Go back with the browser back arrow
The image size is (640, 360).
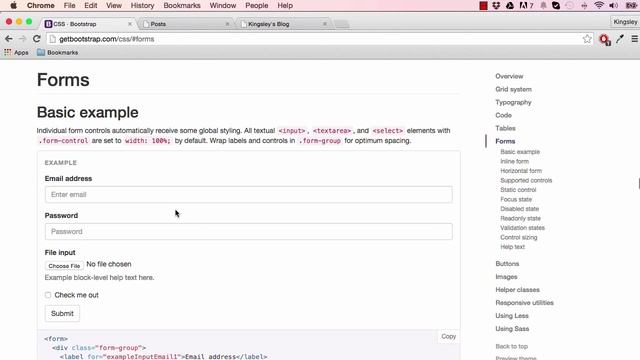point(9,39)
